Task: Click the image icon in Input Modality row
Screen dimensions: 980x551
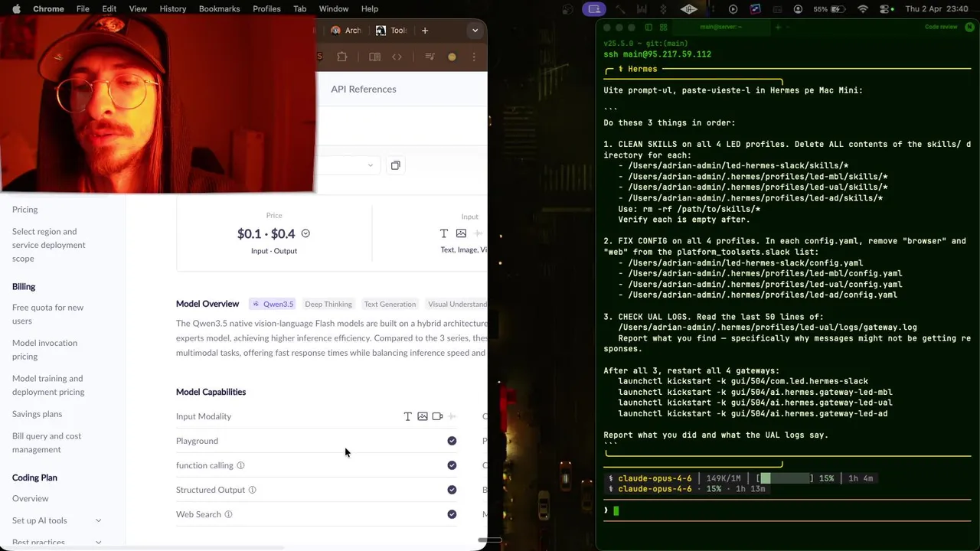Action: (x=423, y=416)
